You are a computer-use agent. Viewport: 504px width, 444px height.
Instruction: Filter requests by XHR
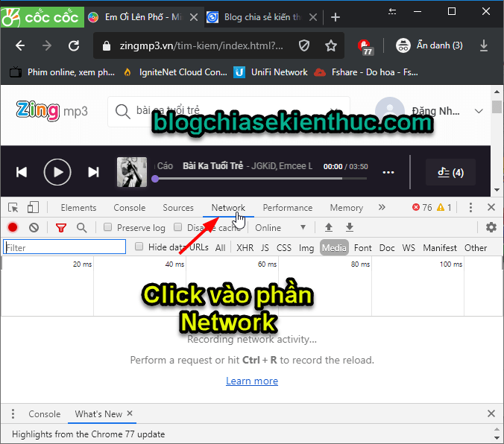tap(245, 248)
